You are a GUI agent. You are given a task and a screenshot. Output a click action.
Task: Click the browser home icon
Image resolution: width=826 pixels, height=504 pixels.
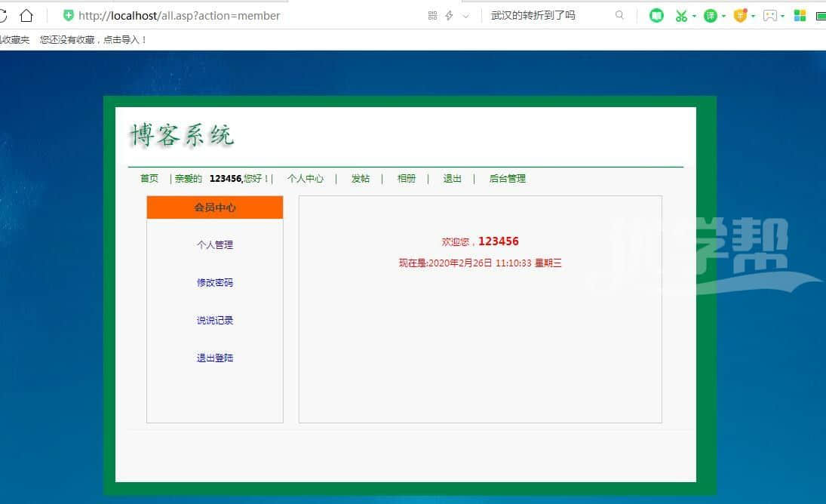coord(26,15)
